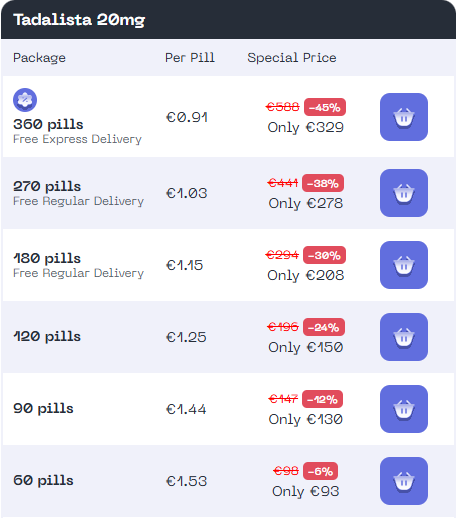
Task: Click the -12% discount badge
Action: coord(322,399)
